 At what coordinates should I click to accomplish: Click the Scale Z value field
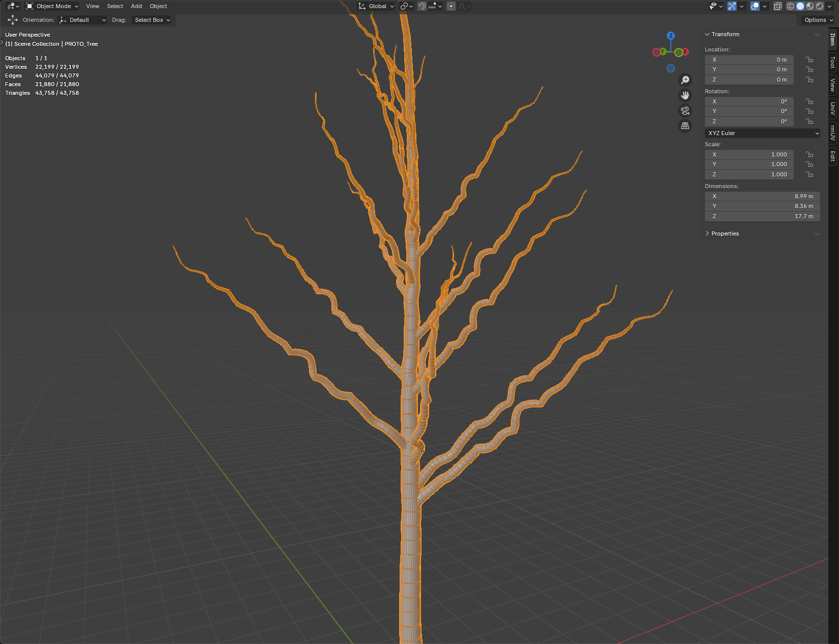click(749, 174)
